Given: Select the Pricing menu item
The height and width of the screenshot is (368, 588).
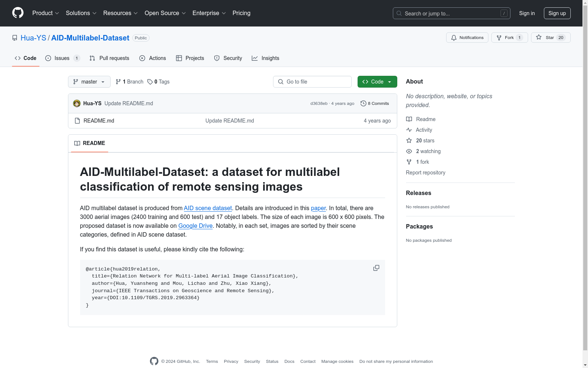Looking at the screenshot, I should click(x=241, y=13).
